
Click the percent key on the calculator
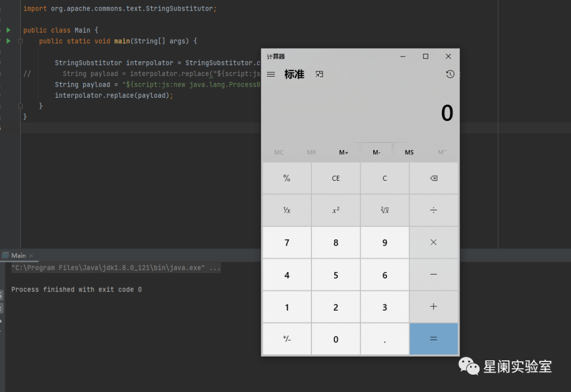pos(287,179)
